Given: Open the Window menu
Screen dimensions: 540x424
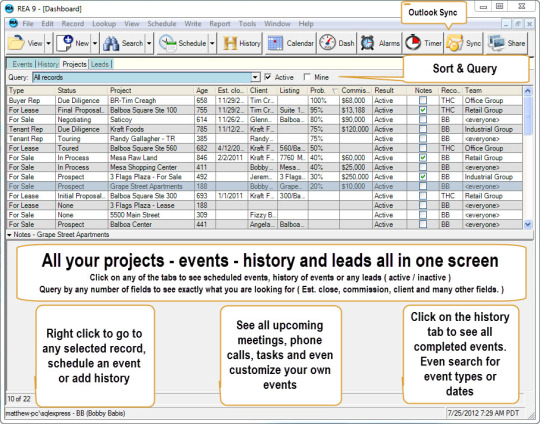Looking at the screenshot, I should click(x=277, y=24).
